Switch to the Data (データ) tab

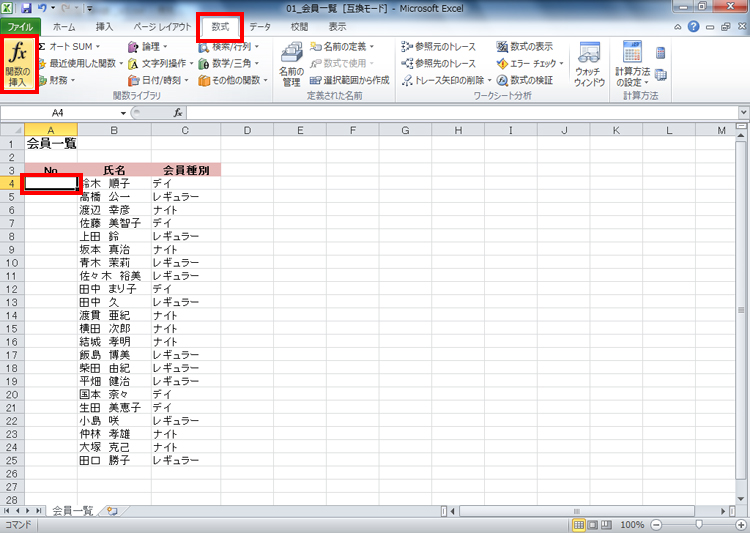tap(260, 27)
